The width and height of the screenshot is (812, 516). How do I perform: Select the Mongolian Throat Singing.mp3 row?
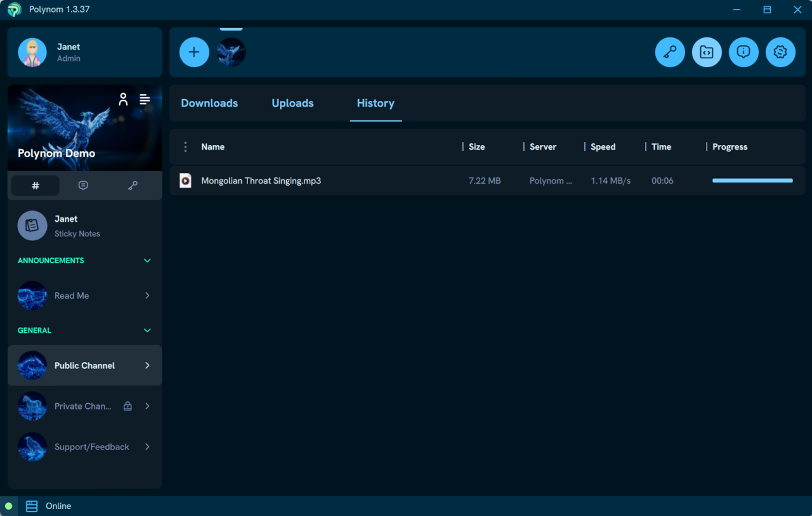click(x=261, y=181)
